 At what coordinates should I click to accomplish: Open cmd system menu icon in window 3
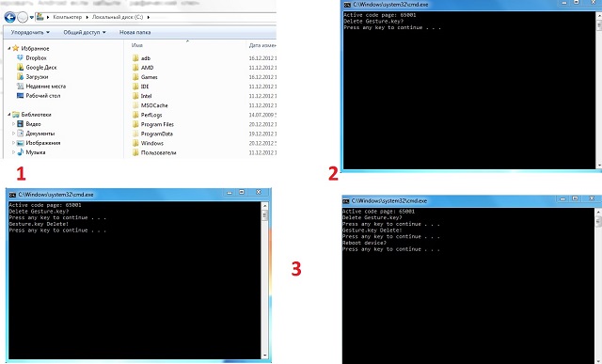click(12, 195)
